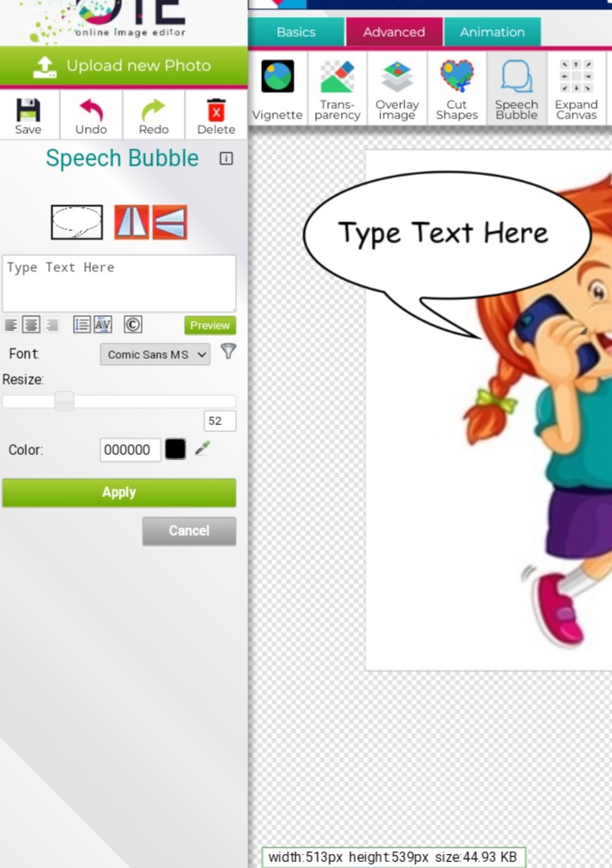Open the Comic Sans MS font dropdown
The width and height of the screenshot is (612, 868).
155,354
